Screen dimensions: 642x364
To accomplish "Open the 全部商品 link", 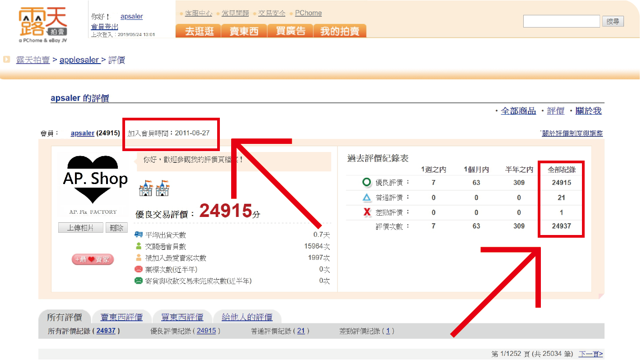I will coord(518,111).
